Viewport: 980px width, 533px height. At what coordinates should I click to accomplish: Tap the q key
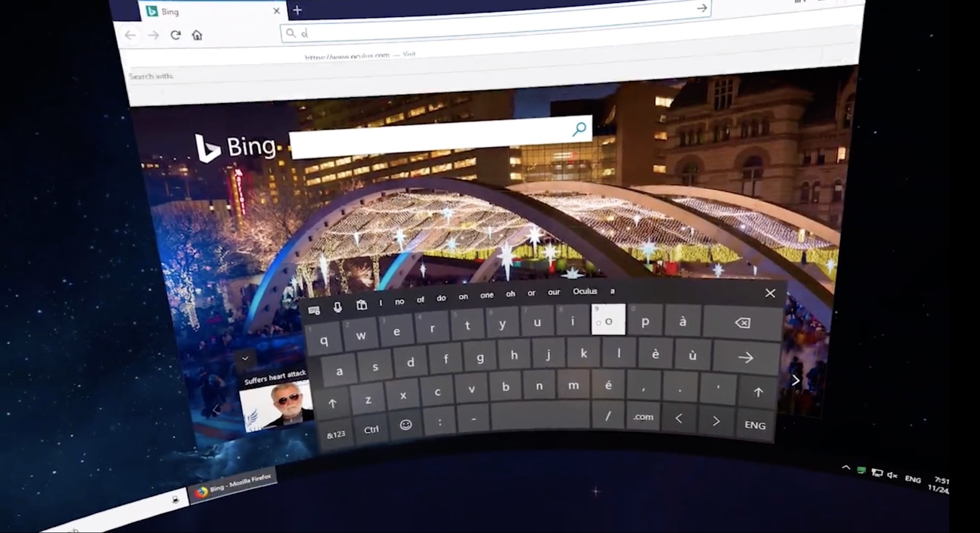tap(324, 341)
